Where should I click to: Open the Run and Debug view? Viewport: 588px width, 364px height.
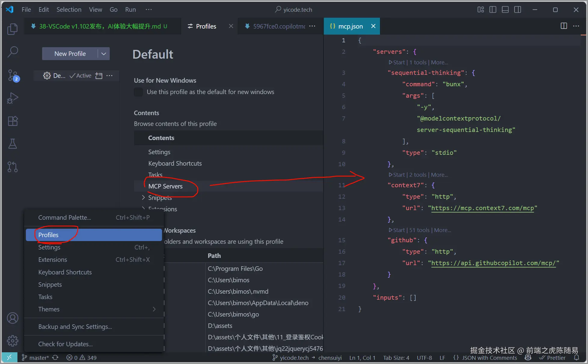point(12,98)
